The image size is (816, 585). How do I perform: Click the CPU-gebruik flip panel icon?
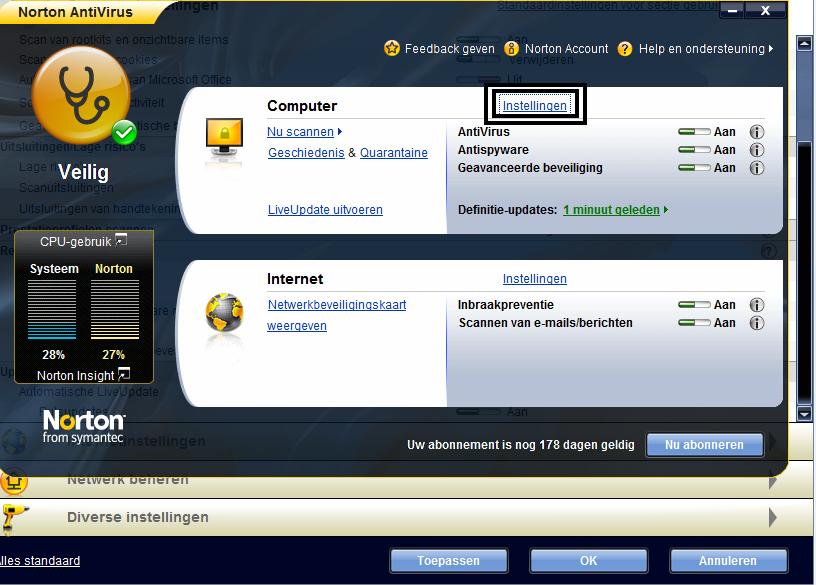click(x=121, y=240)
